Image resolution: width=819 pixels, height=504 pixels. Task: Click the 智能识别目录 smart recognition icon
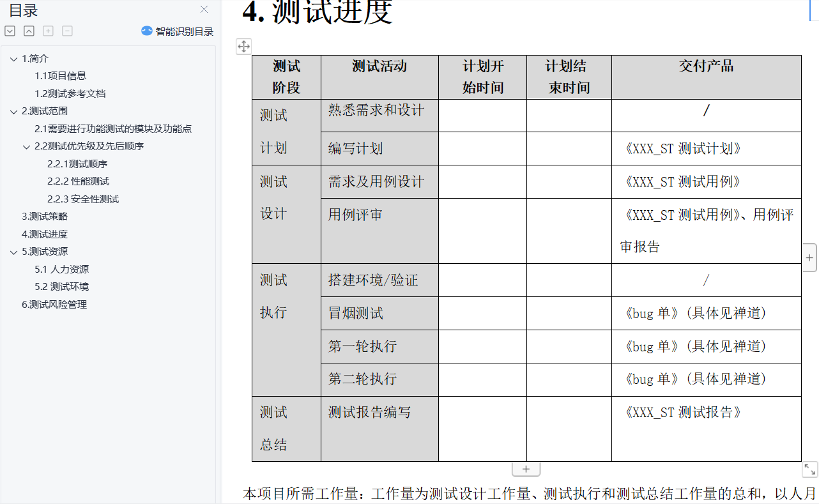coord(146,31)
